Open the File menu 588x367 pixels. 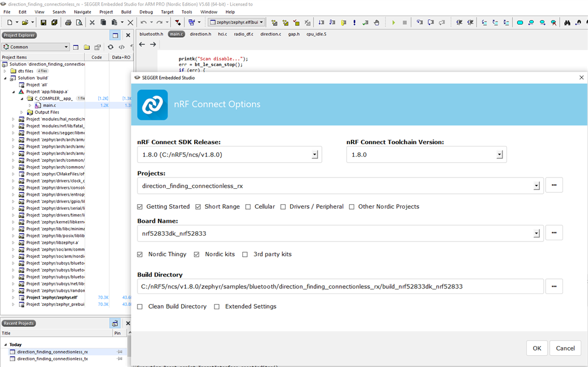tap(7, 12)
